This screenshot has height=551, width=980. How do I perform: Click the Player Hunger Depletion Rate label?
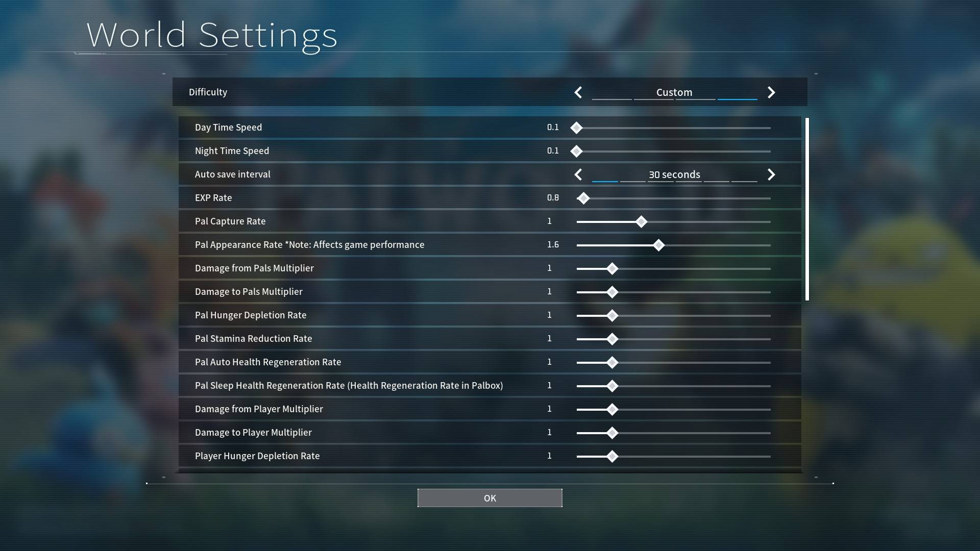click(x=257, y=456)
